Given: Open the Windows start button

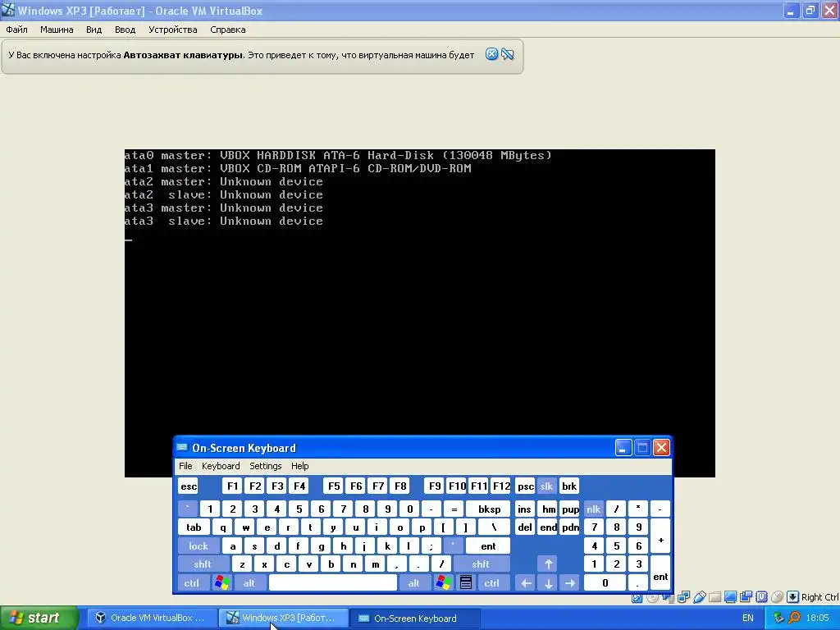Looking at the screenshot, I should (x=39, y=618).
